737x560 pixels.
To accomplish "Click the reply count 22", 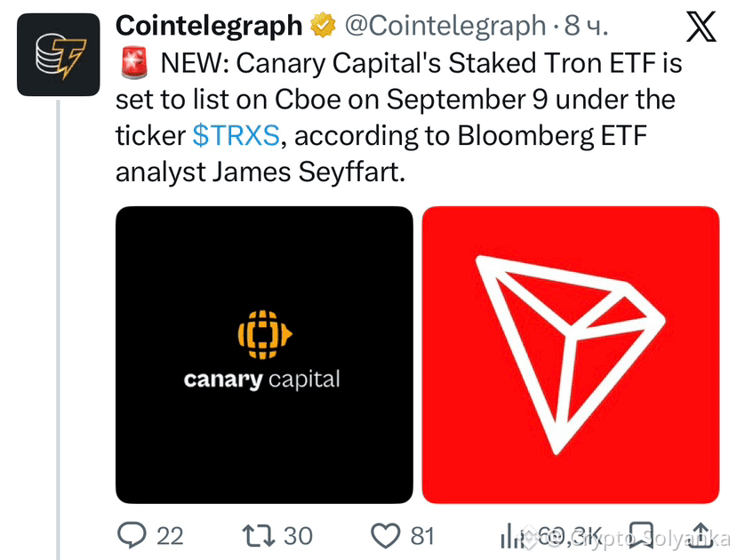I will (x=170, y=536).
